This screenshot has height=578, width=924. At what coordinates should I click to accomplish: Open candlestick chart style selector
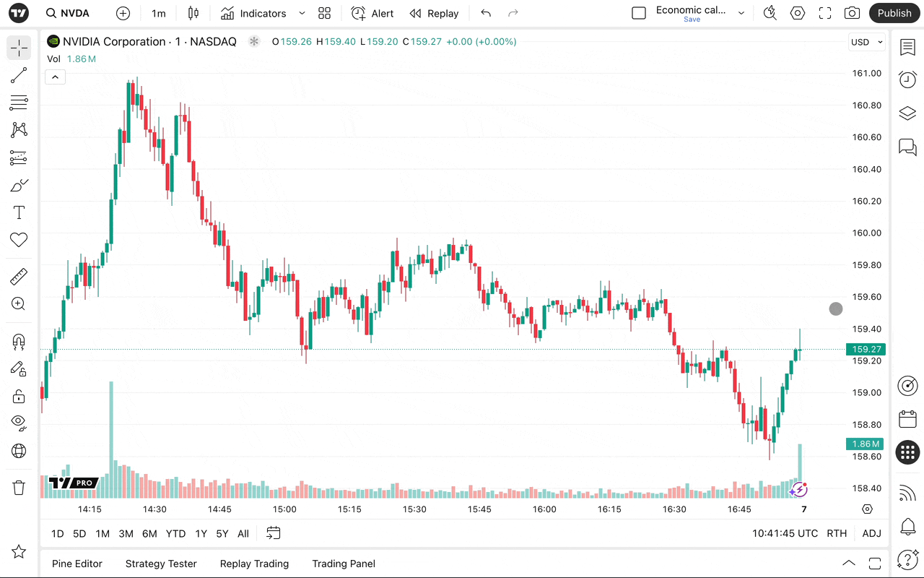[193, 13]
